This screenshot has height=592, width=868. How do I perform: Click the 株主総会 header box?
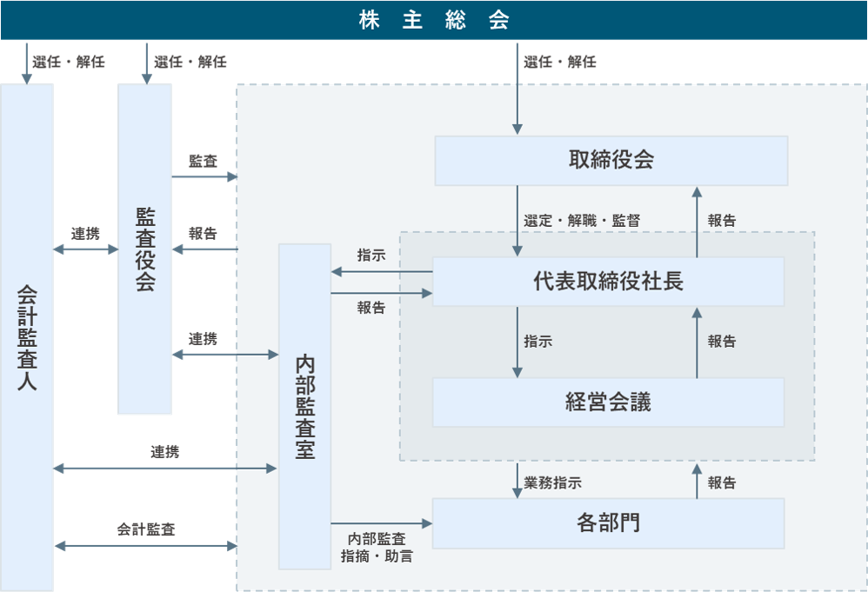[x=434, y=18]
